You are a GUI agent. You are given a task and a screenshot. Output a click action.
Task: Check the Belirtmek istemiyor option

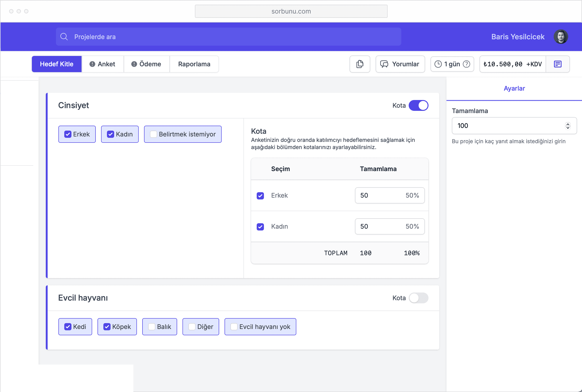(153, 134)
